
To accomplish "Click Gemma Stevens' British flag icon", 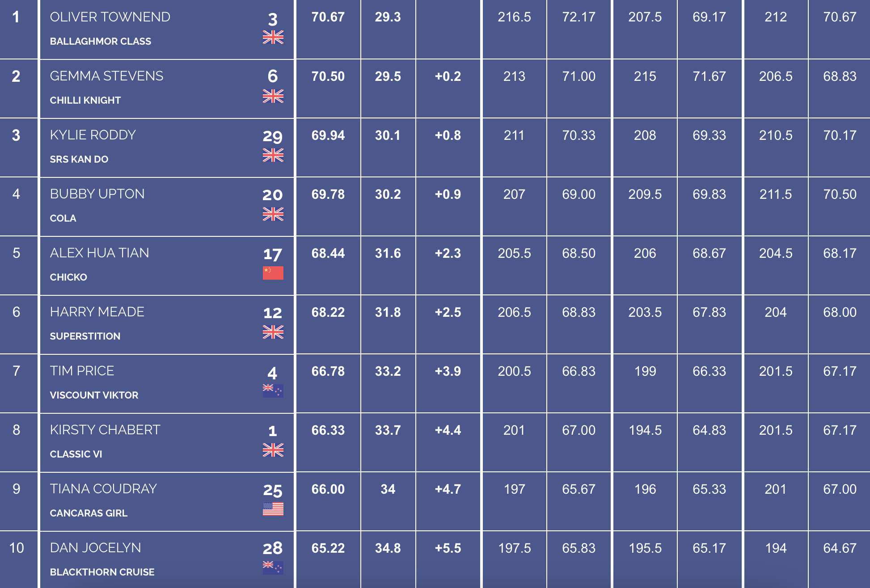I will (273, 96).
